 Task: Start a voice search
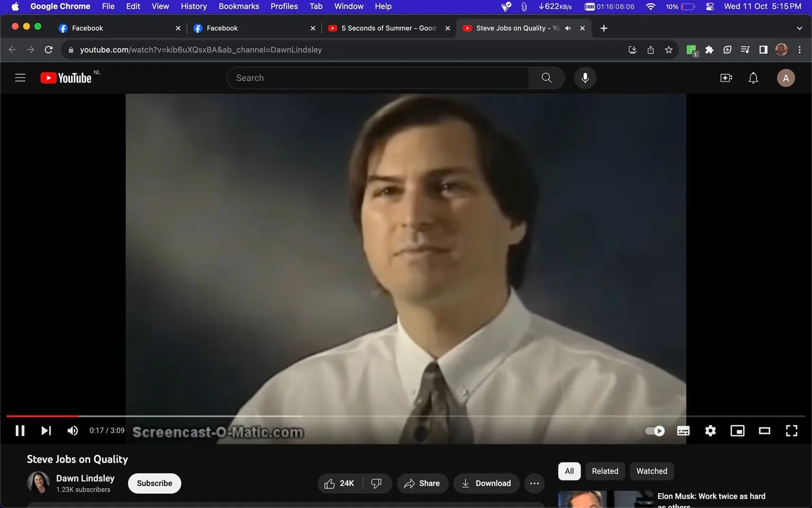point(585,77)
